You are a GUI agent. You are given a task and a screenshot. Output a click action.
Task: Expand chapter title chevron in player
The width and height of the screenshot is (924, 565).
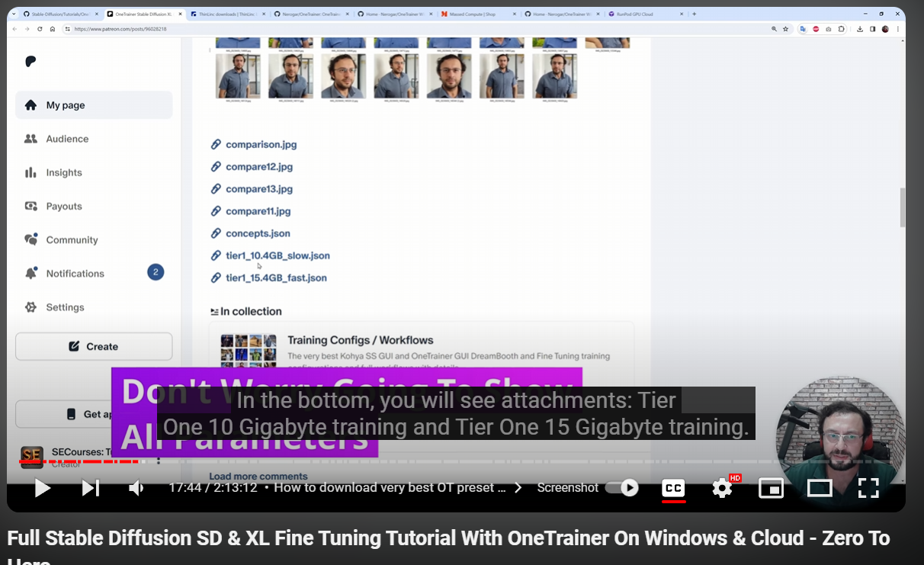tap(518, 488)
